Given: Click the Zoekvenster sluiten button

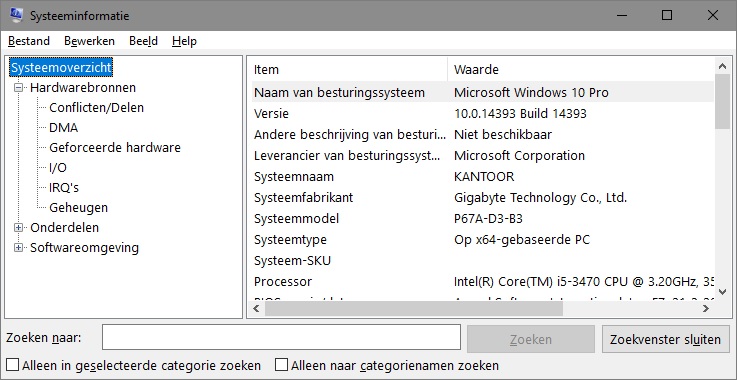Looking at the screenshot, I should point(666,339).
